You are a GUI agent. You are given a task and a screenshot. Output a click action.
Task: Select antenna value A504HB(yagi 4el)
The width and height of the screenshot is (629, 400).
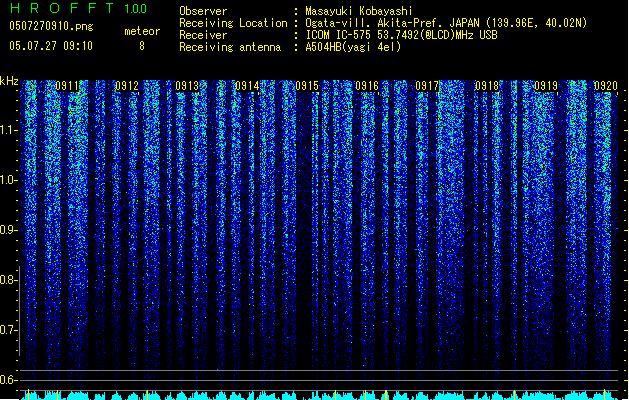click(353, 47)
